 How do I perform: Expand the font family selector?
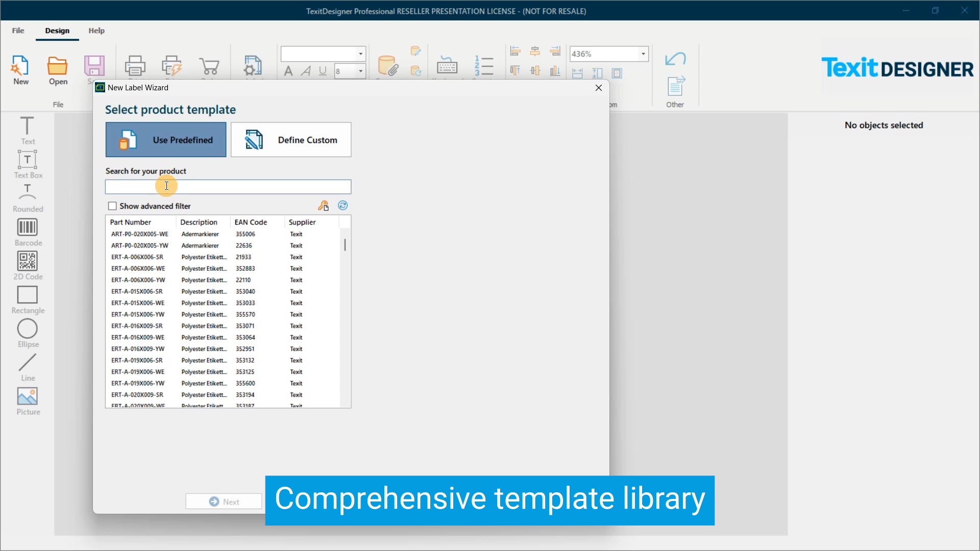pyautogui.click(x=360, y=53)
